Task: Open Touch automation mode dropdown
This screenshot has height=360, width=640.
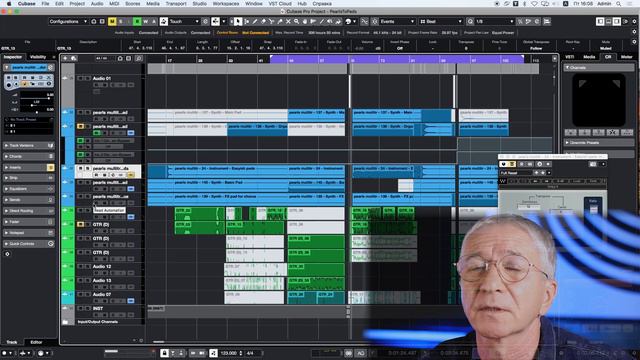Action: (x=183, y=21)
